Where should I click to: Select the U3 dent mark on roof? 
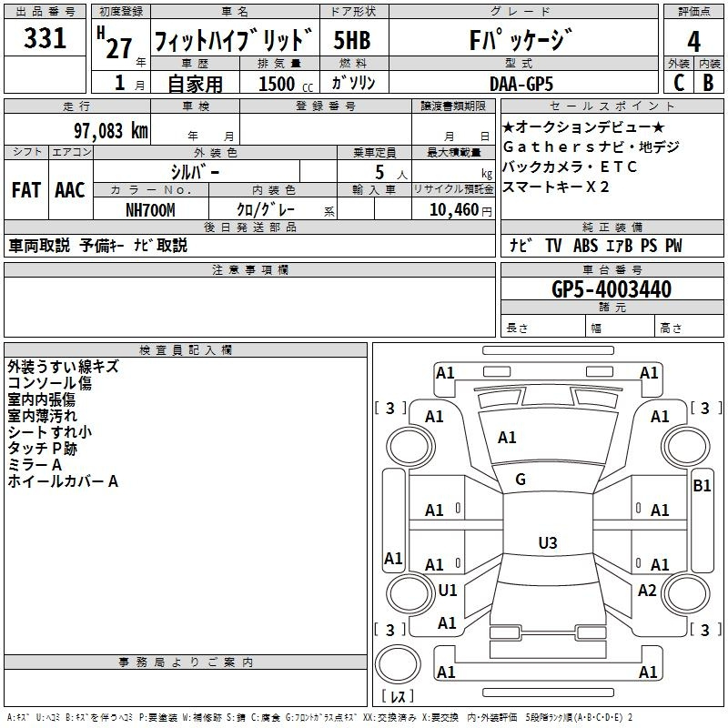[x=547, y=543]
